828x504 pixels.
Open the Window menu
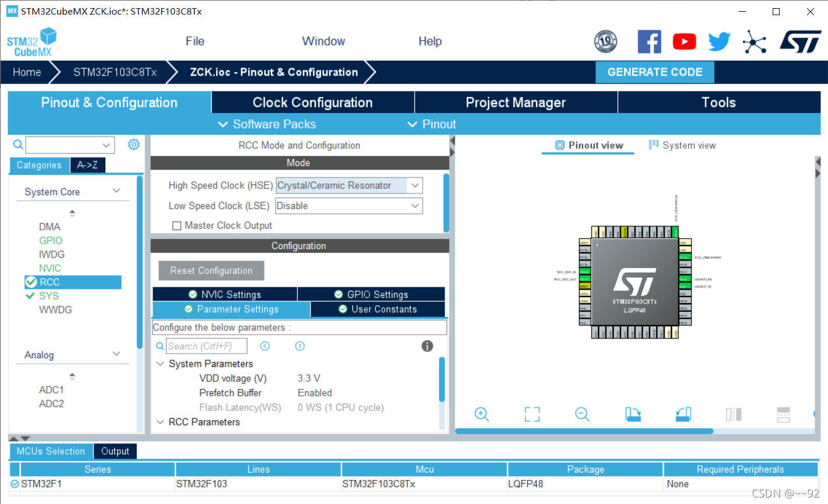(x=323, y=41)
